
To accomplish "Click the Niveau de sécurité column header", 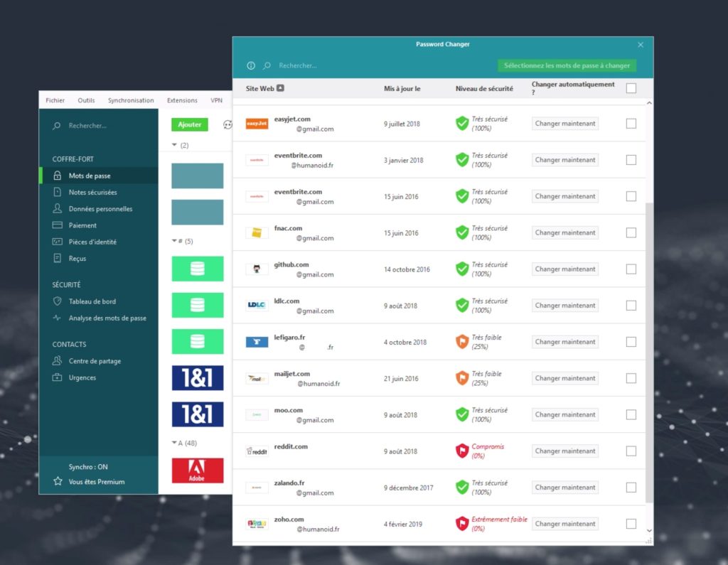I will click(484, 89).
